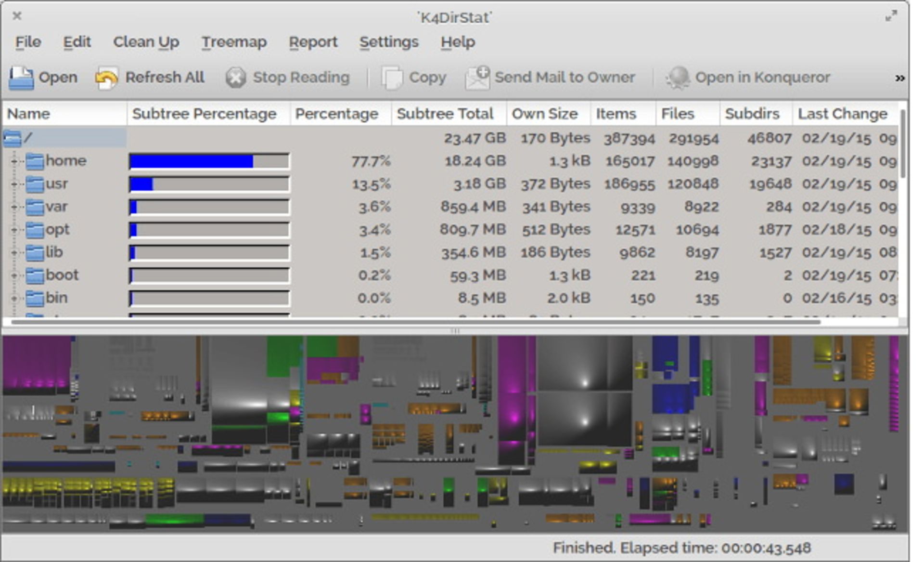
Task: Select the opt directory row name
Action: coord(58,230)
